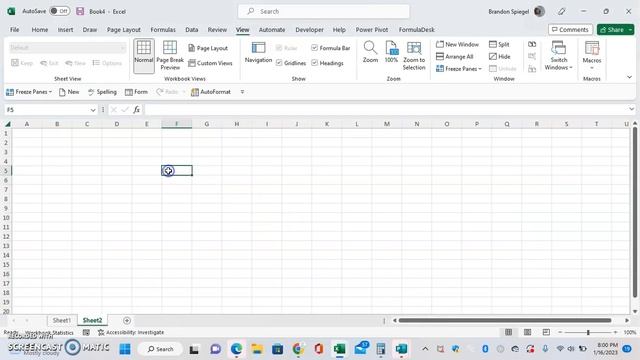Screen dimensions: 640x360
Task: Click New in quick access toolbar
Action: click(69, 92)
